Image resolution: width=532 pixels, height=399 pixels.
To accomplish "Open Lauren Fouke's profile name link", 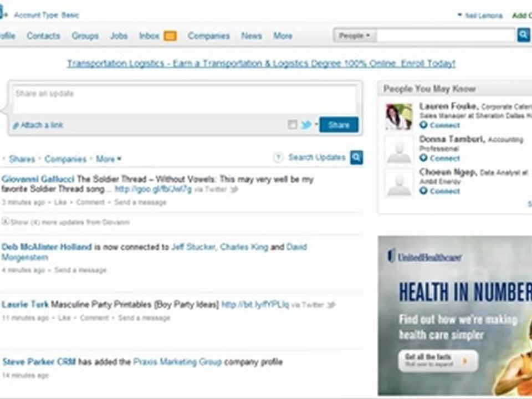I will [448, 106].
